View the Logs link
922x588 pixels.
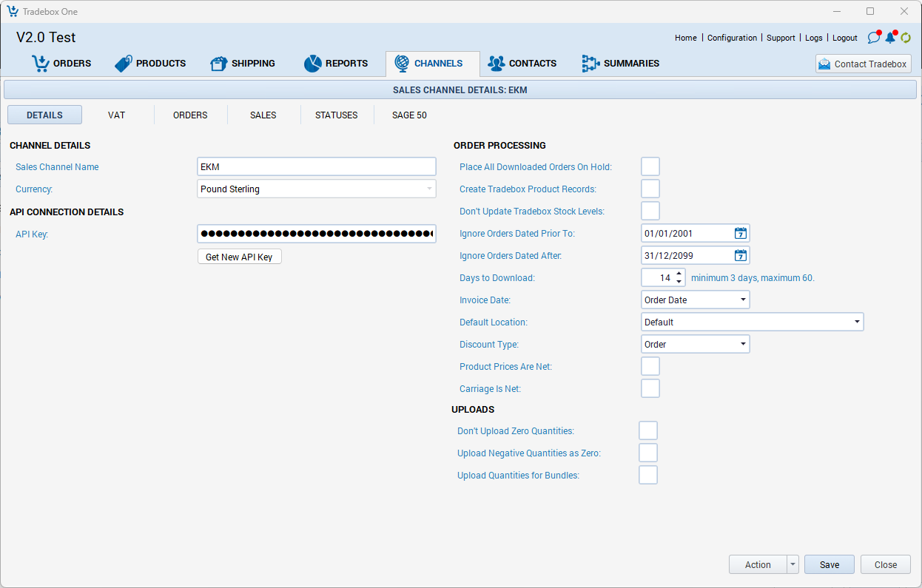tap(814, 38)
